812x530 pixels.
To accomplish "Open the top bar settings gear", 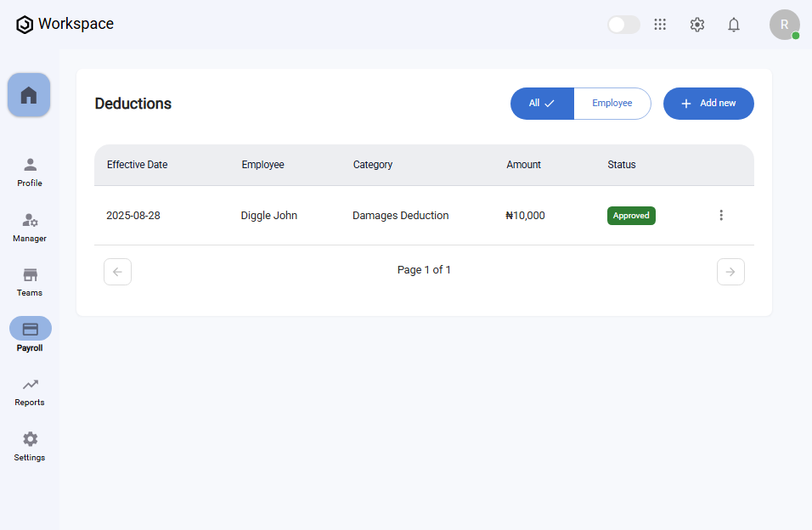I will (x=697, y=25).
